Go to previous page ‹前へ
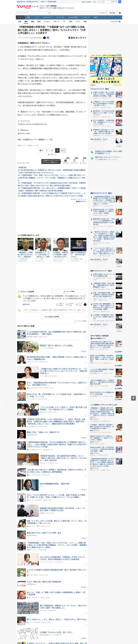This screenshot has height=644, width=138. (x=41, y=150)
